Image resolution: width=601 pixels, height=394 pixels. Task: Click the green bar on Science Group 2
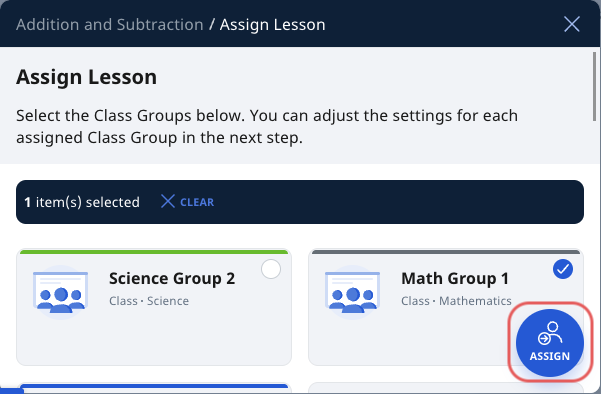tap(154, 252)
